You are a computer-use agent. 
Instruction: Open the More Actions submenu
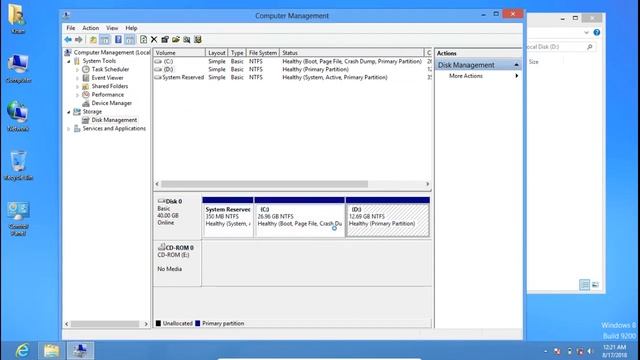[x=478, y=76]
